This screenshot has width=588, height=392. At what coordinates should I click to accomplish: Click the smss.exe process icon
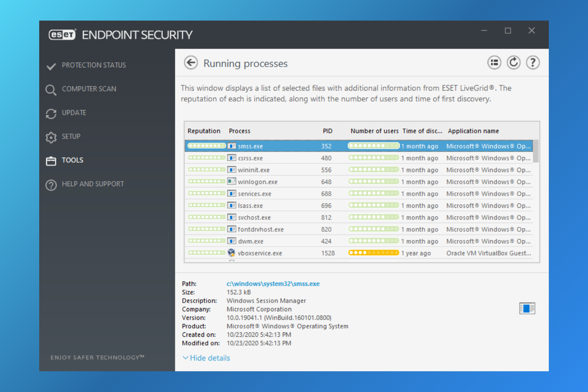click(232, 146)
